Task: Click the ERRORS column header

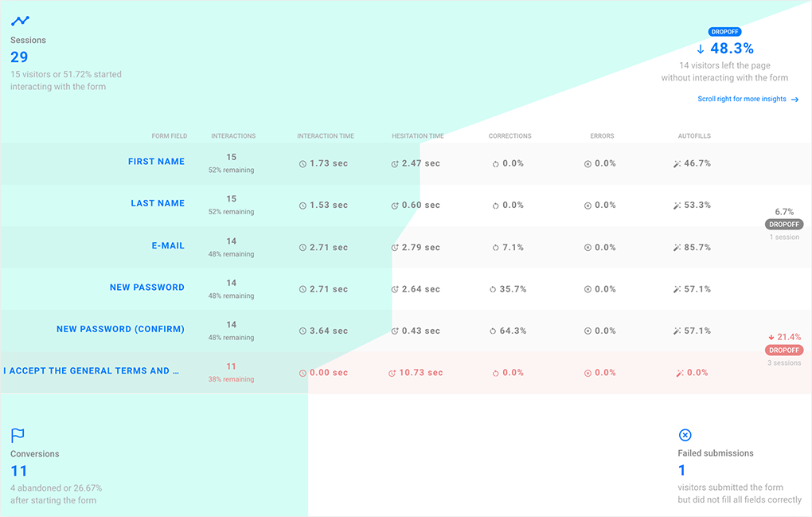Action: tap(602, 136)
